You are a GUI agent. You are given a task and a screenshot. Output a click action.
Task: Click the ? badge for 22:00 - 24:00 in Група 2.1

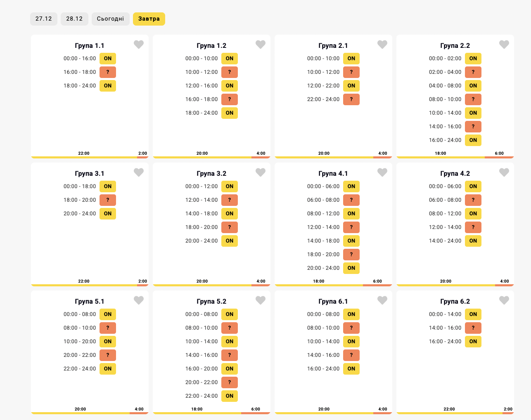pyautogui.click(x=351, y=99)
